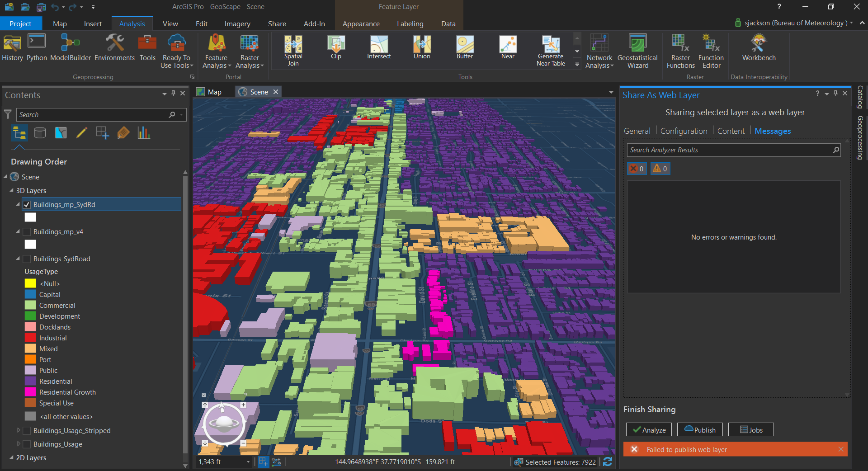The width and height of the screenshot is (868, 471).
Task: Open the Function Editor
Action: (x=711, y=52)
